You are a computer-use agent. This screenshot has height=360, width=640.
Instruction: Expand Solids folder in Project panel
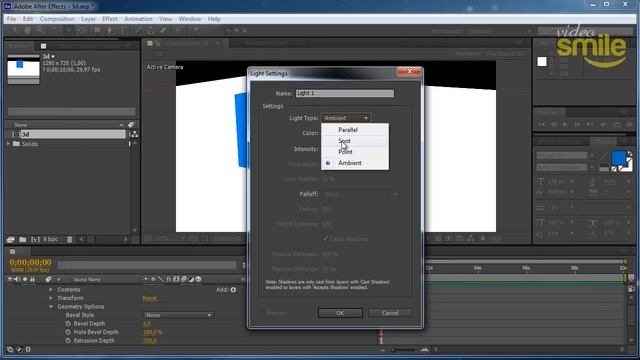click(x=8, y=144)
